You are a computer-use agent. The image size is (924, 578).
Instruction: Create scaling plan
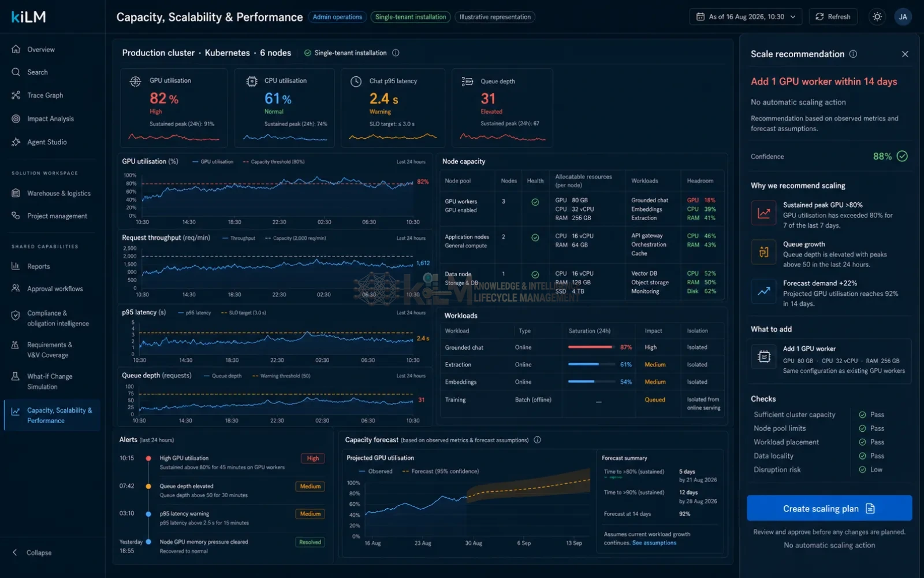829,509
